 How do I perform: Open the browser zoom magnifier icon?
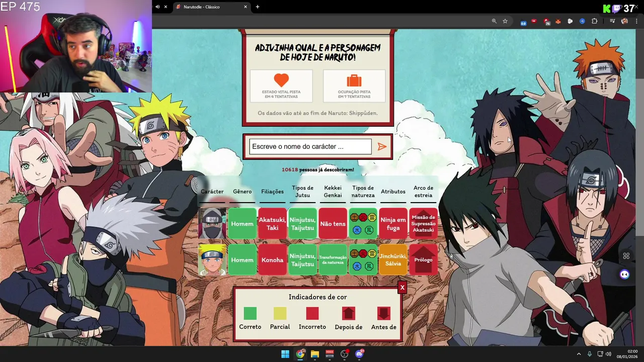click(494, 21)
